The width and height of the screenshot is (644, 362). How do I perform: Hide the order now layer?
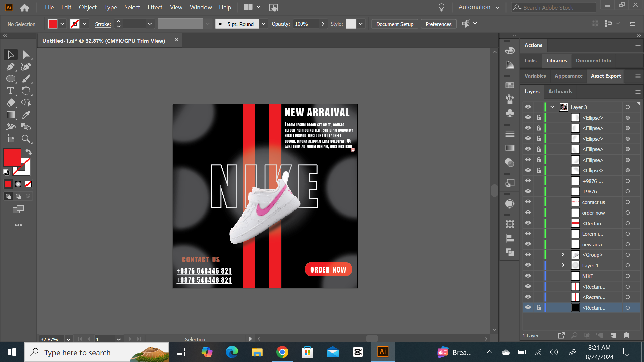point(528,213)
